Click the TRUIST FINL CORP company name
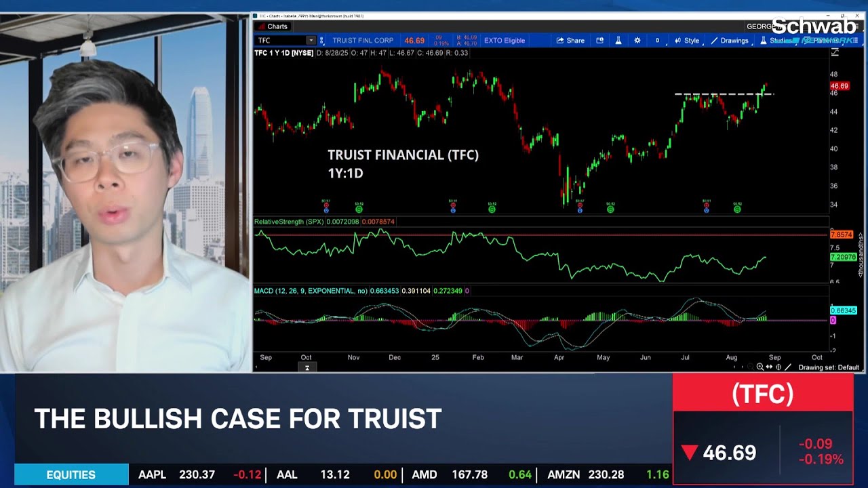 tap(363, 41)
